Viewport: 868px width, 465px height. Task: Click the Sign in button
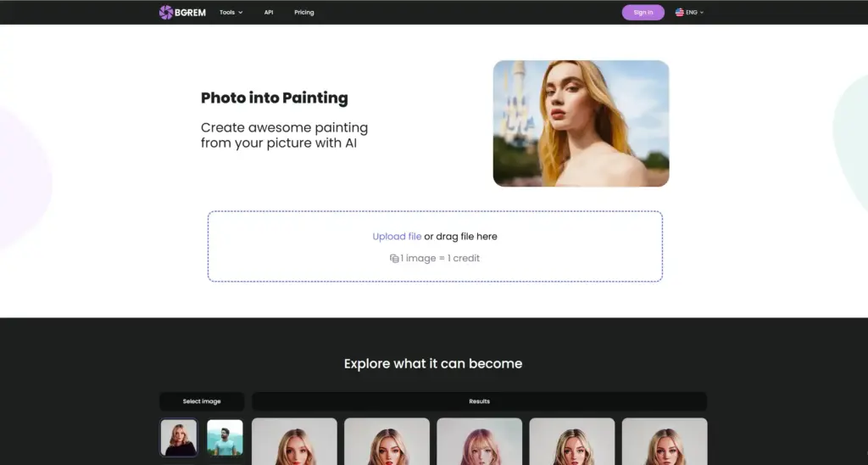(x=643, y=12)
